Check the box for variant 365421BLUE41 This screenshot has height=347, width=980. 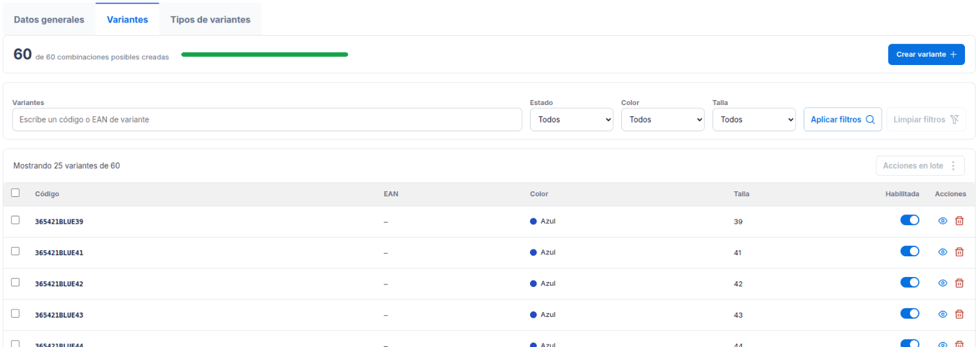pyautogui.click(x=16, y=251)
